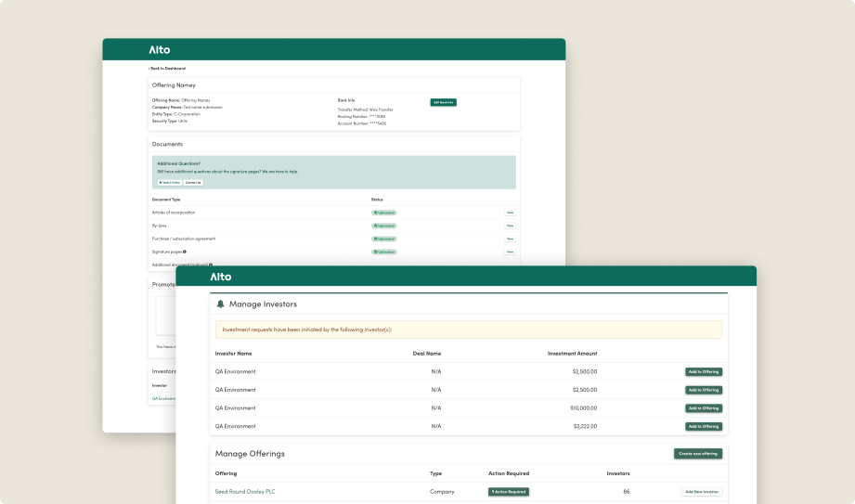Click the Alto logo in the front window
The width and height of the screenshot is (855, 504).
coord(221,277)
